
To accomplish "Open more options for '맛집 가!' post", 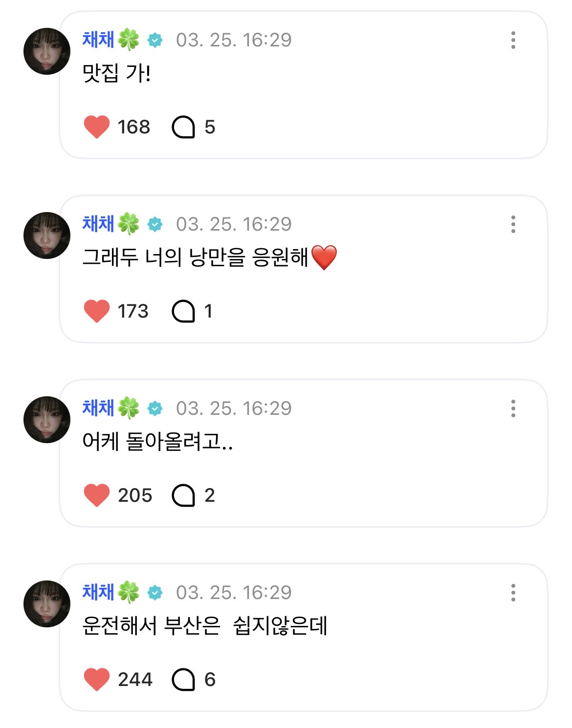I will click(513, 40).
